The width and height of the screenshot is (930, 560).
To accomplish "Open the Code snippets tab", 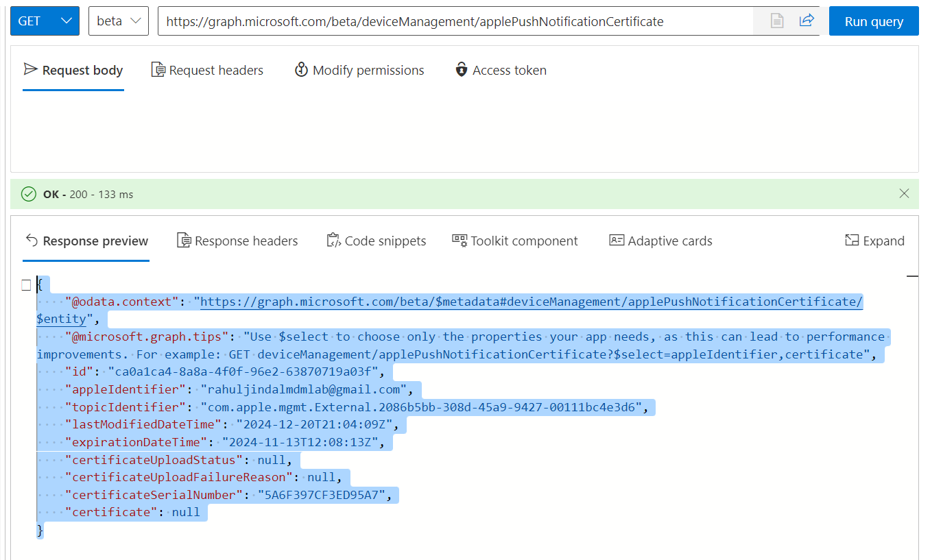I will pos(377,241).
